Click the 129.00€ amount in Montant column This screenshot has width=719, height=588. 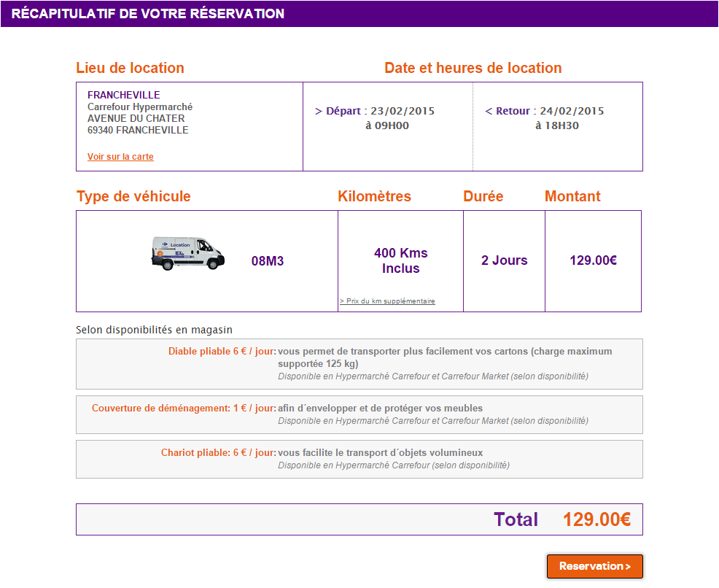click(x=593, y=260)
